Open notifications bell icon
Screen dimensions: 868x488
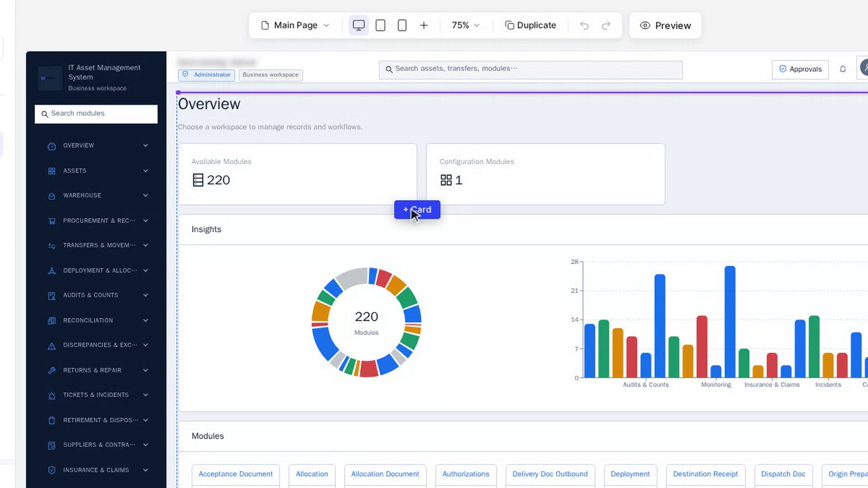[843, 69]
